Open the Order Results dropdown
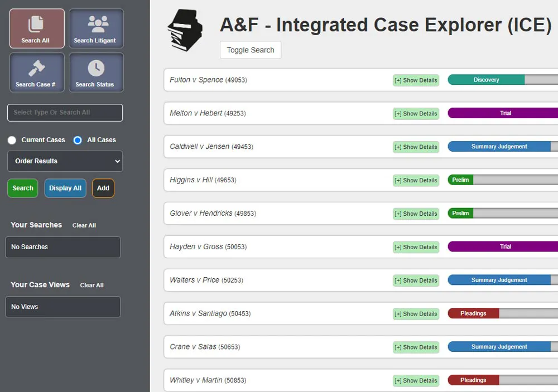The image size is (558, 392). pos(65,161)
